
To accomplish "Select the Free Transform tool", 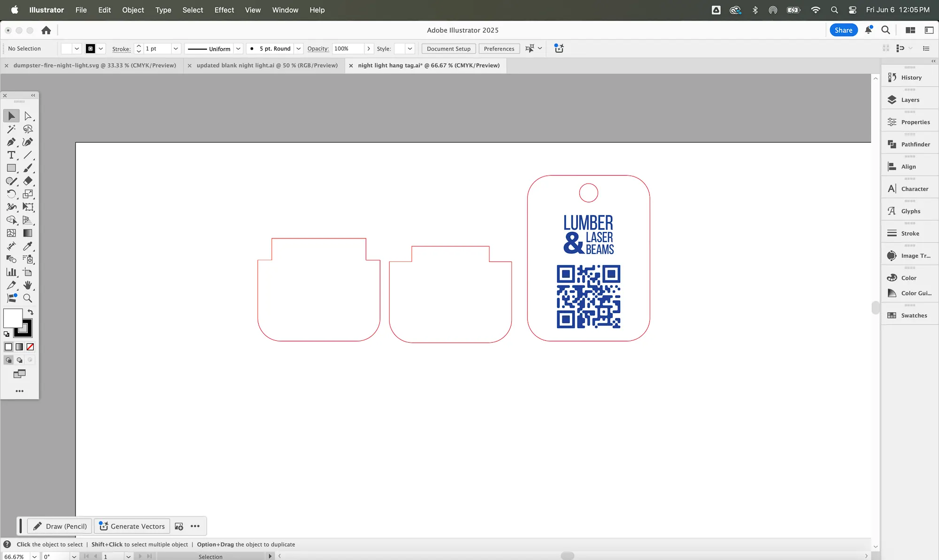I will pyautogui.click(x=28, y=207).
